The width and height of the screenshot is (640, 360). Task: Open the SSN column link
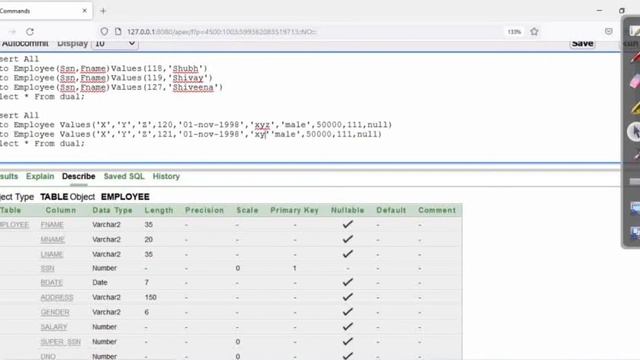(47, 269)
